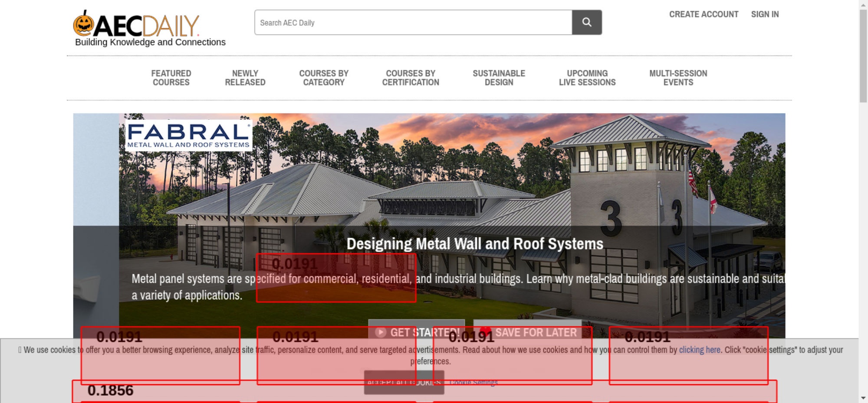Screen dimensions: 868x403
Task: Open the Featured Courses menu item
Action: [x=171, y=78]
